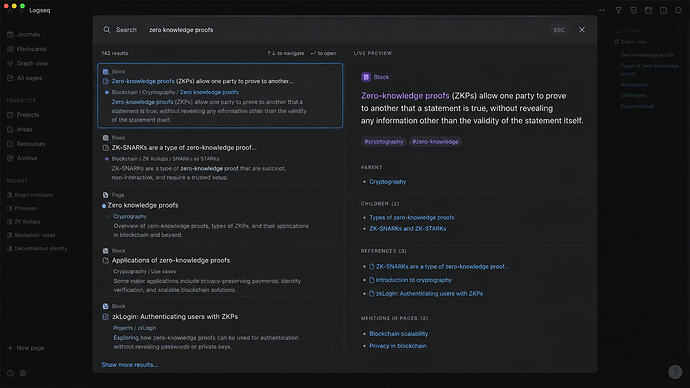Click the 'Cryptography' link under the page result
This screenshot has height=388, width=690.
point(130,216)
